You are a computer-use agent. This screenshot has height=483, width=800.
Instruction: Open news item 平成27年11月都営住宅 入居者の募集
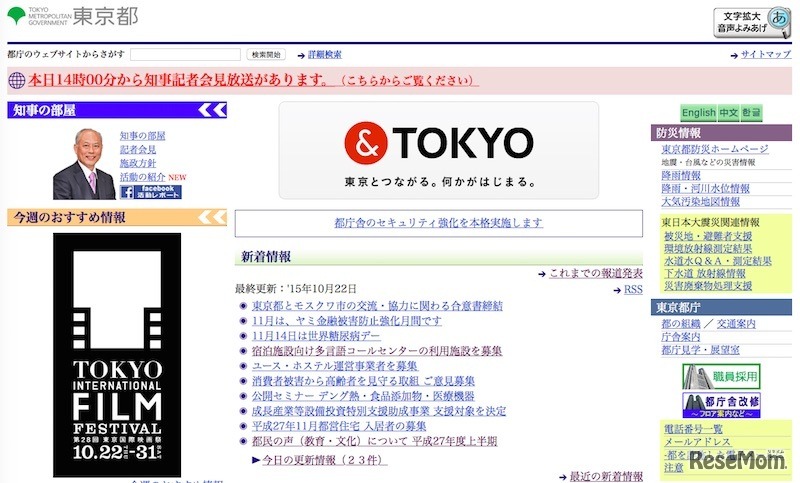pyautogui.click(x=339, y=426)
